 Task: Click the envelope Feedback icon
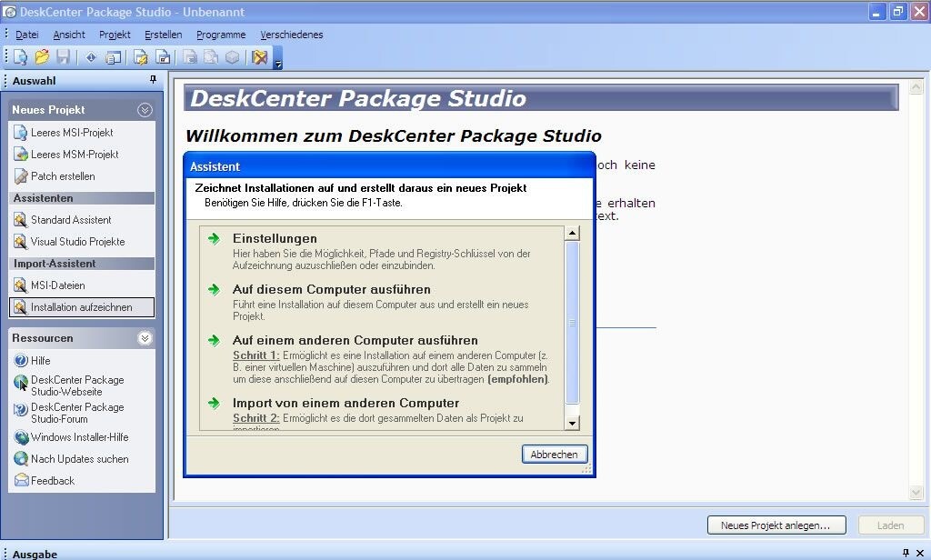(21, 480)
